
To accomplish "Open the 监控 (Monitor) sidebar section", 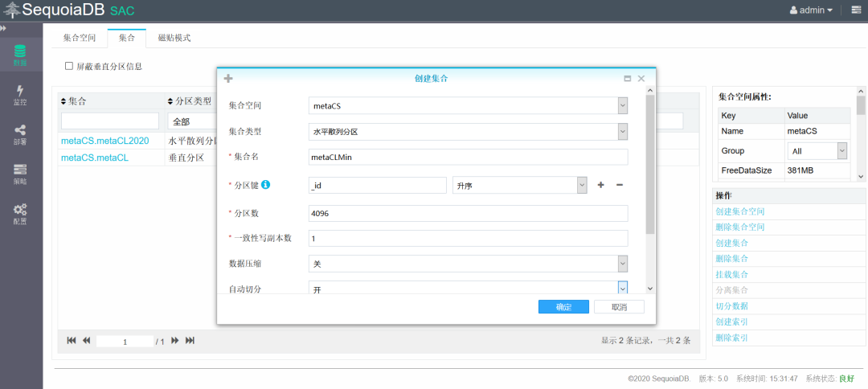I will [20, 95].
